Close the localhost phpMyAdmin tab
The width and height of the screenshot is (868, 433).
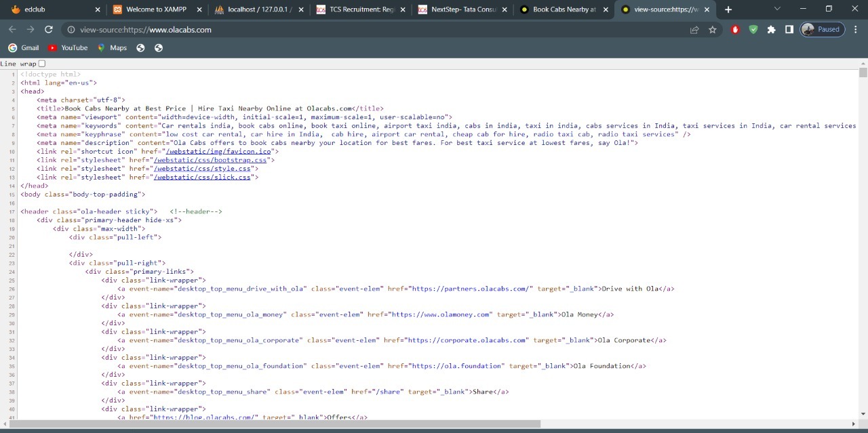point(301,9)
